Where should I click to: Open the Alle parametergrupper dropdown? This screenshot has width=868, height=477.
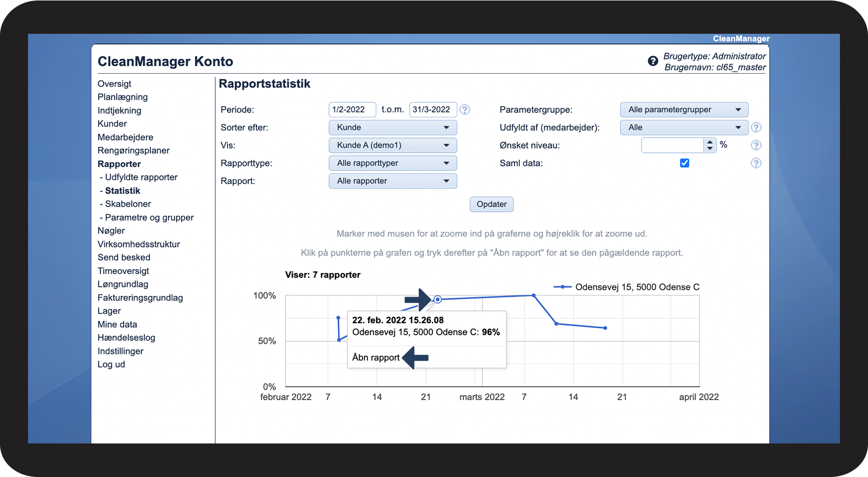(684, 110)
